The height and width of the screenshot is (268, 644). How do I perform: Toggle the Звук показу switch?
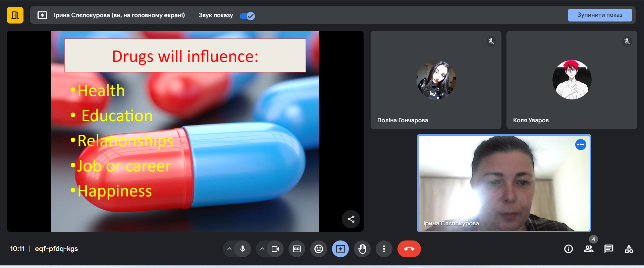click(248, 16)
